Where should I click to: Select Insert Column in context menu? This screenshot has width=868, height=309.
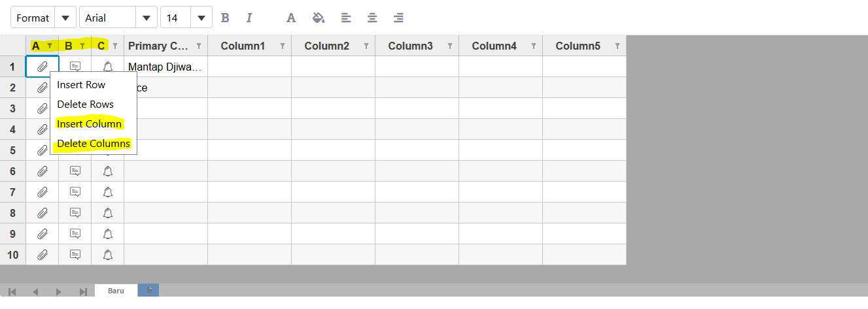click(90, 124)
